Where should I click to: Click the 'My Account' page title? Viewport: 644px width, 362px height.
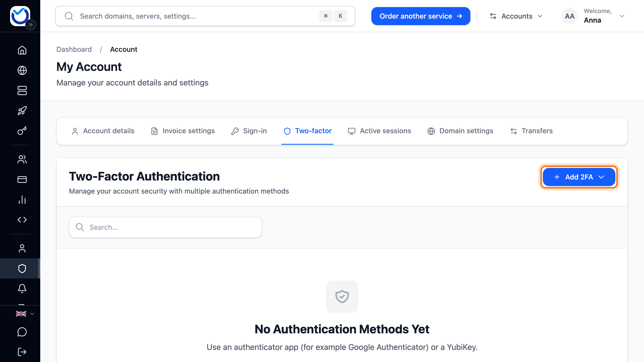[x=89, y=67]
